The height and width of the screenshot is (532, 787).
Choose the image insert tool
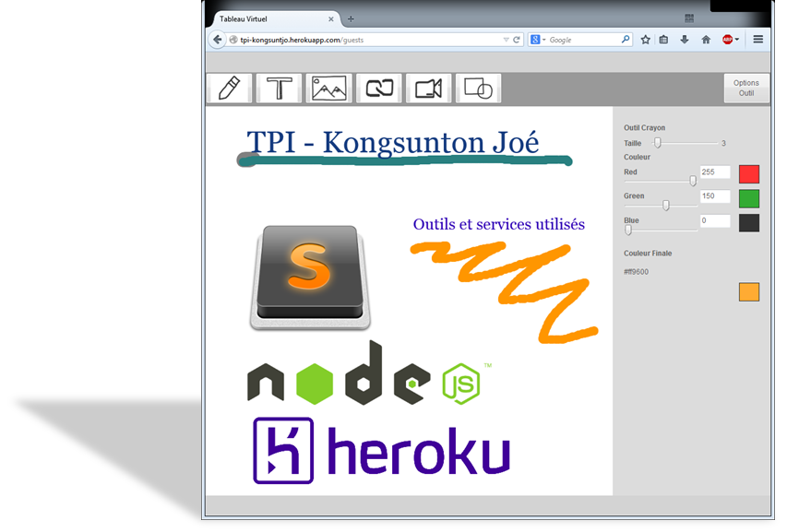pyautogui.click(x=328, y=89)
